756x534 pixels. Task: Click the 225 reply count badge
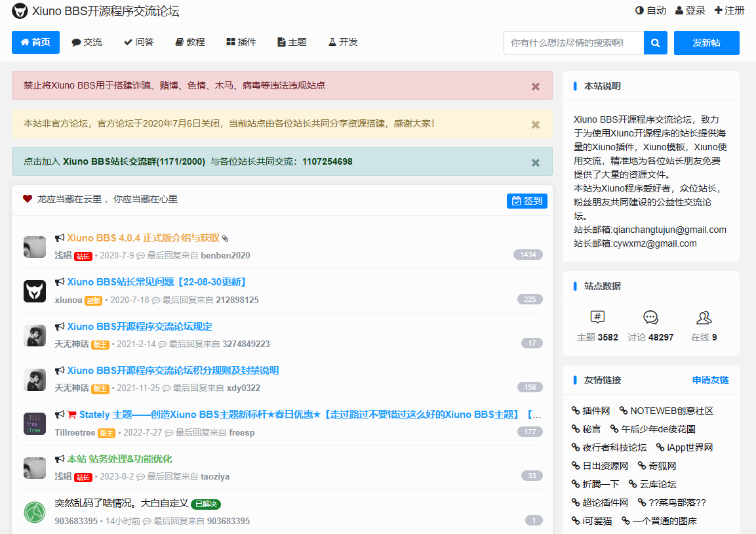530,299
